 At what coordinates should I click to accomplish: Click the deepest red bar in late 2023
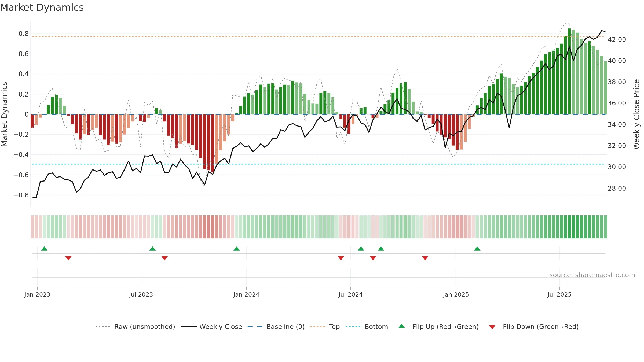click(213, 143)
